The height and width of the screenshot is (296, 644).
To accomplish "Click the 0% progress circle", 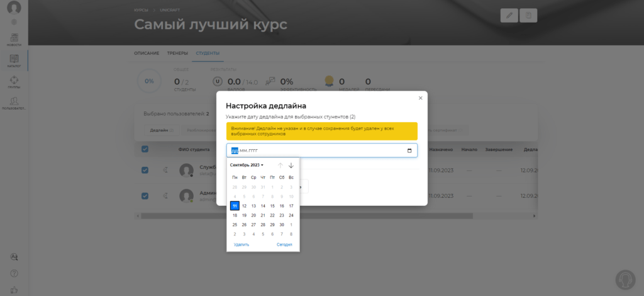I will point(149,81).
